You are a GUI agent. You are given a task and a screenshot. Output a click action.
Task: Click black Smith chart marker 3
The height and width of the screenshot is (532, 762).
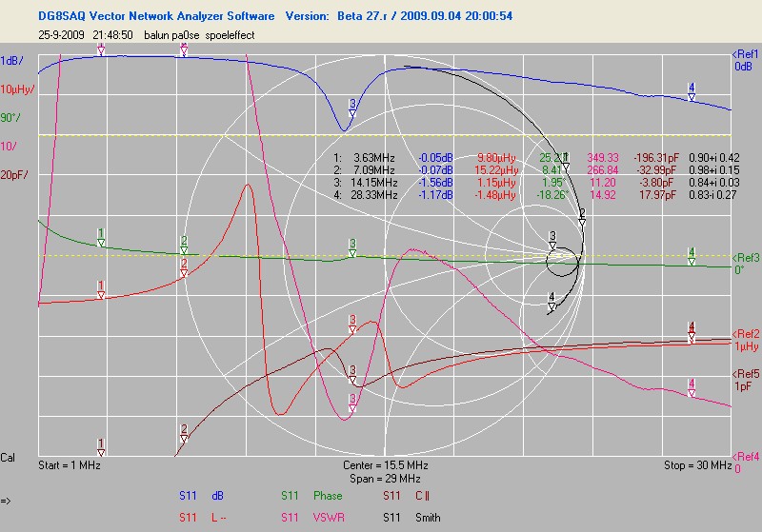click(x=552, y=240)
